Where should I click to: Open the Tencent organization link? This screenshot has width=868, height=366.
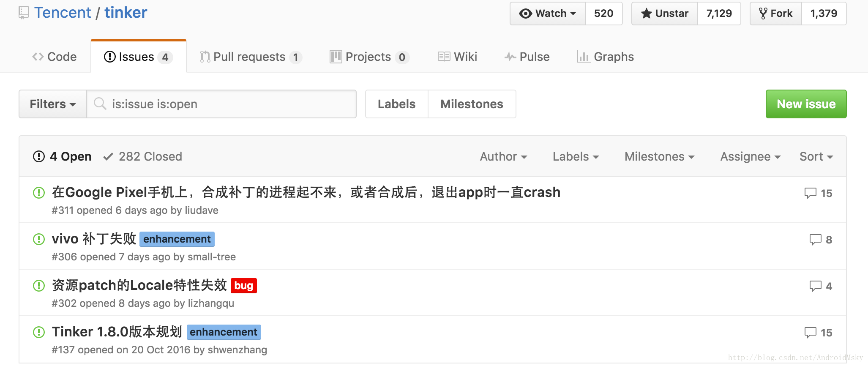coord(63,13)
